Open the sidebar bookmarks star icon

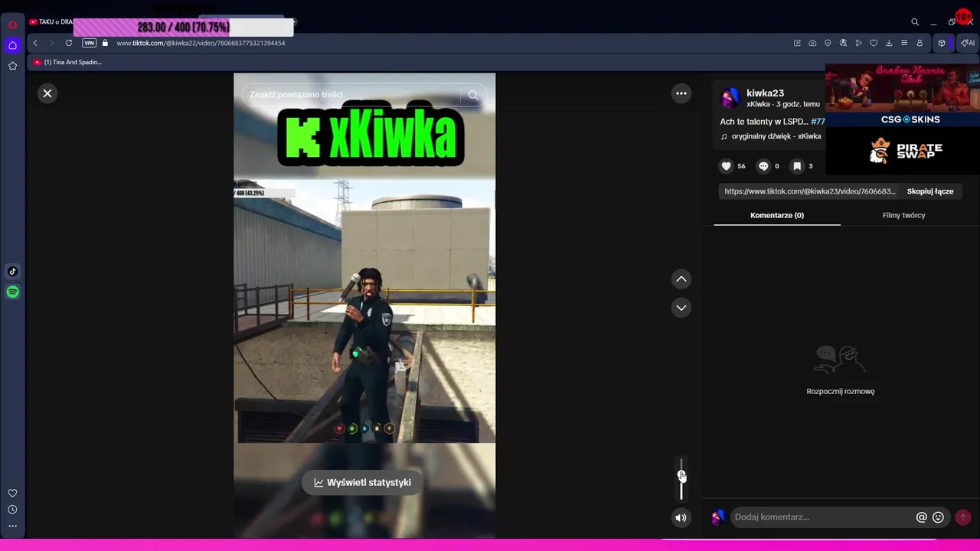click(12, 67)
